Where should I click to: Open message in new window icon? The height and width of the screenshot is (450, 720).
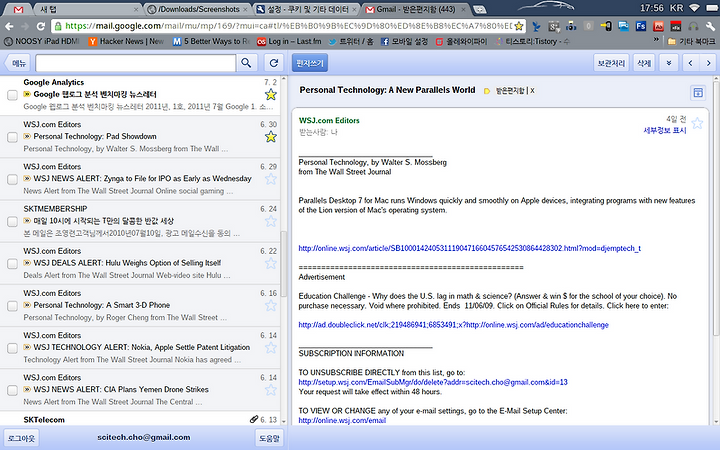point(698,93)
